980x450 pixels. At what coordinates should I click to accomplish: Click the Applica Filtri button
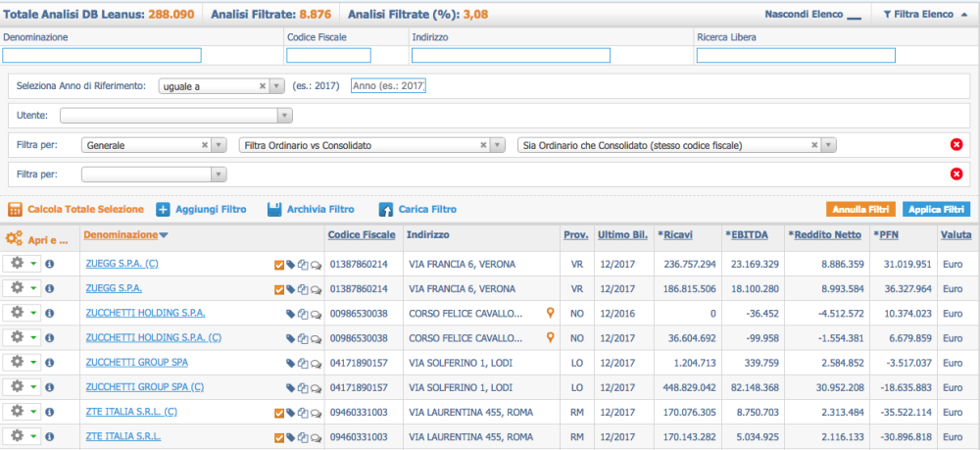click(x=936, y=210)
